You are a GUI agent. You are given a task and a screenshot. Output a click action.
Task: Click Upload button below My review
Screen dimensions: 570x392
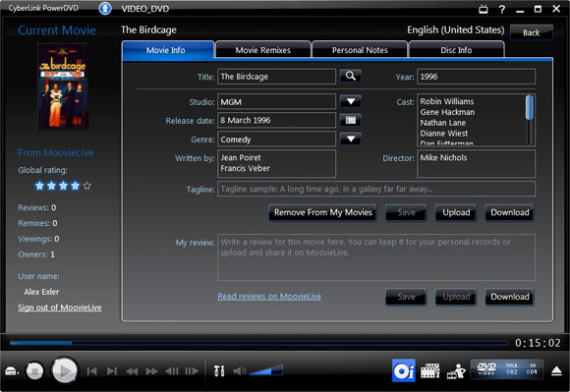point(456,297)
